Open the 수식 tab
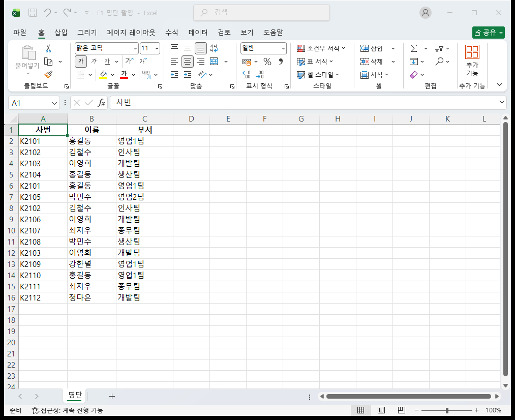515x420 pixels. 171,32
